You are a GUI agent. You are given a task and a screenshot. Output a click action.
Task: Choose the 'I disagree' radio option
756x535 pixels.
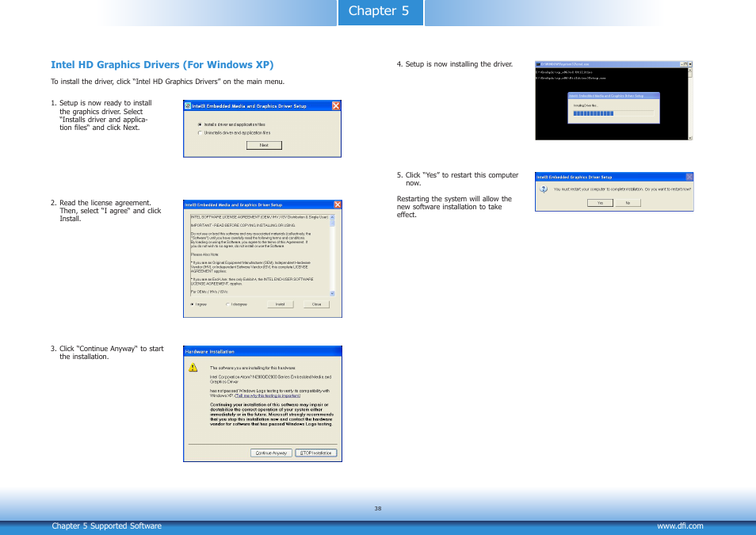tap(228, 304)
